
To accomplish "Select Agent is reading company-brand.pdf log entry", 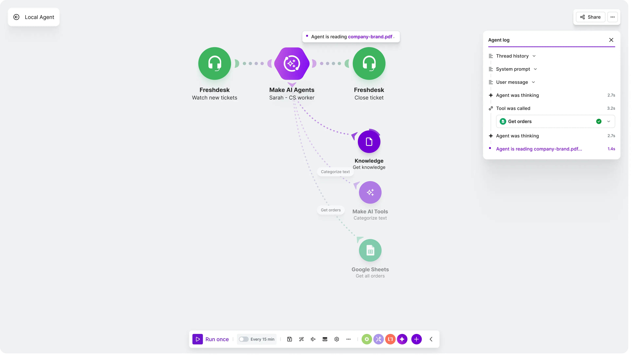I will click(x=552, y=149).
